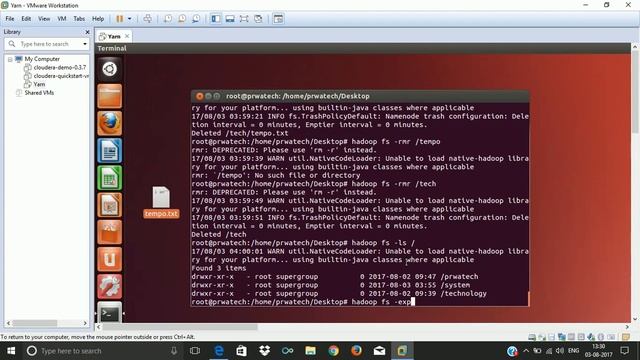Open Ubuntu Software Center from the dock
Image resolution: width=640 pixels, height=360 pixels.
pos(109,232)
